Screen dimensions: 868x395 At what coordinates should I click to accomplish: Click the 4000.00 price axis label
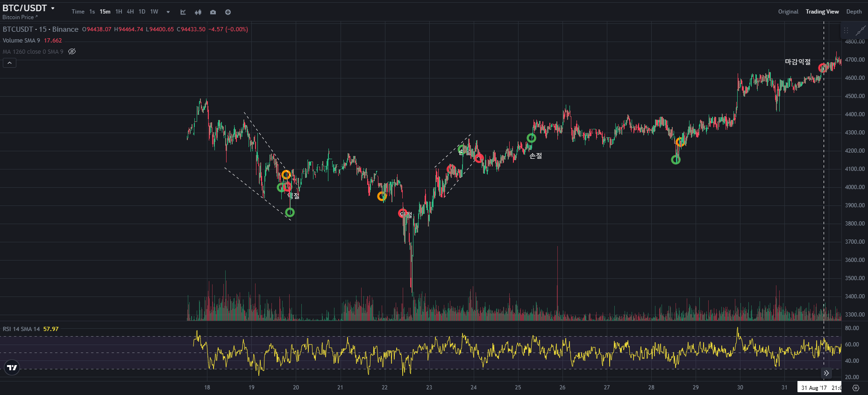855,187
